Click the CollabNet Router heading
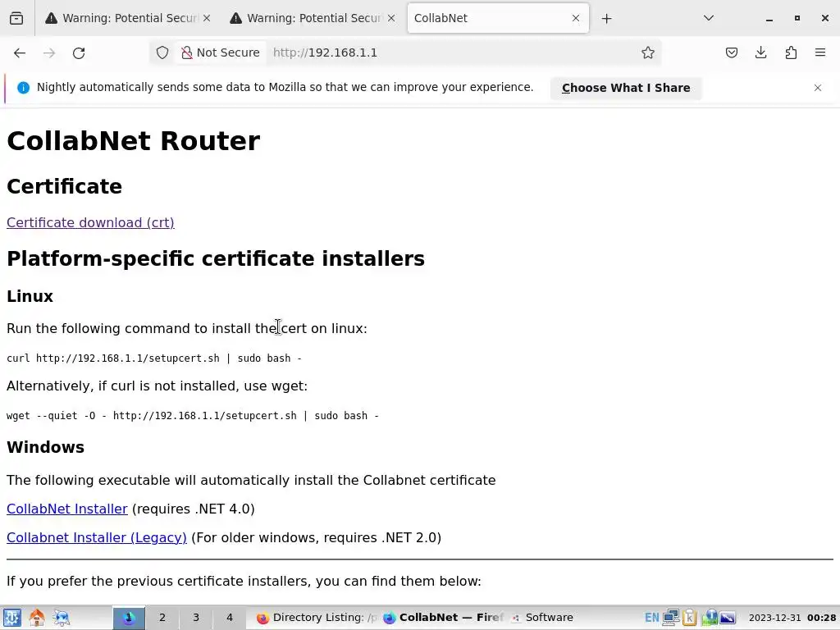The image size is (840, 630). click(134, 141)
